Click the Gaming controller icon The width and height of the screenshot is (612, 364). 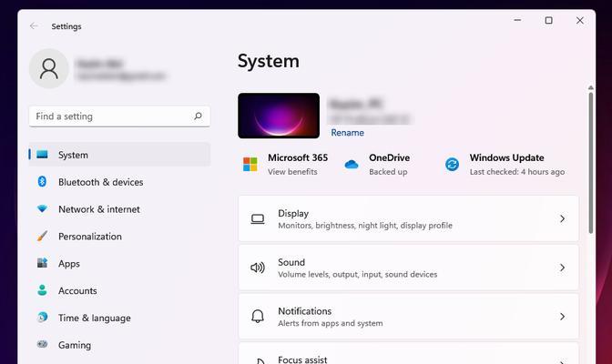click(42, 344)
